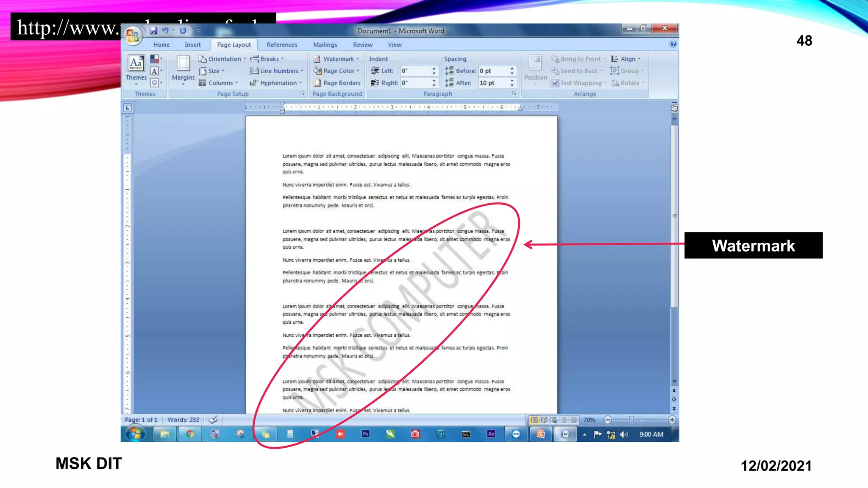Toggle Print Layout view button
868x488 pixels.
[x=534, y=420]
